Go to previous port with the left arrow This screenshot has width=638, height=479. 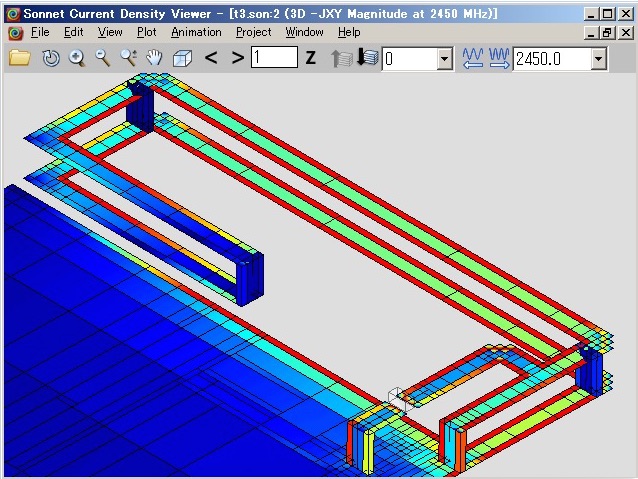[211, 58]
